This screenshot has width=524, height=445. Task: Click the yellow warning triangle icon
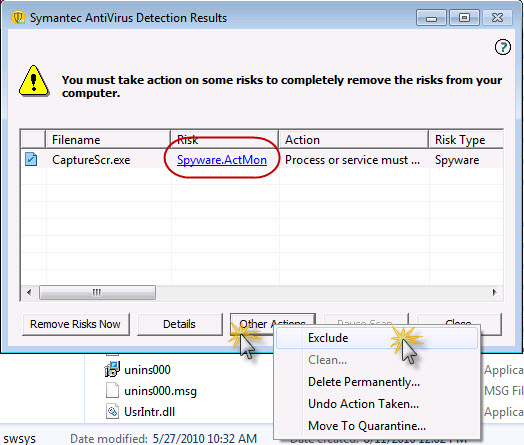click(34, 81)
